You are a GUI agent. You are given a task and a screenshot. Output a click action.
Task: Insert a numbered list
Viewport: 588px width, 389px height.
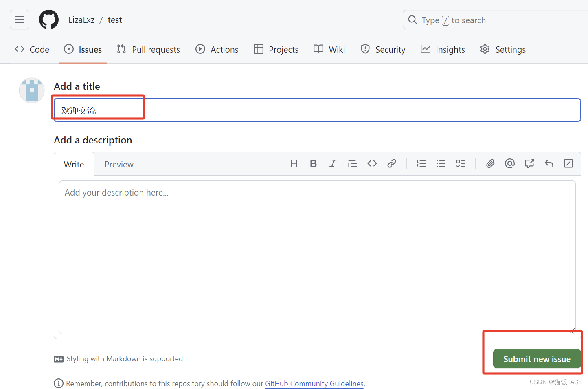[421, 164]
